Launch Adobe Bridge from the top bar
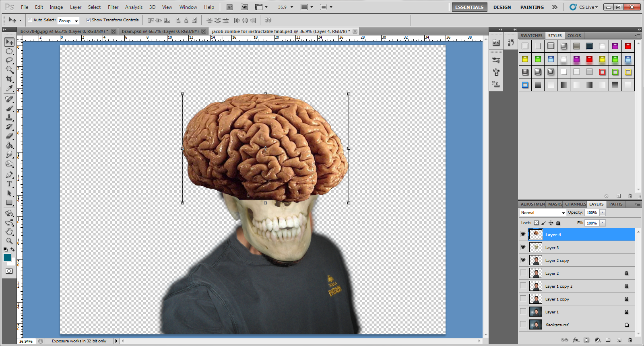The height and width of the screenshot is (346, 644). (x=230, y=7)
